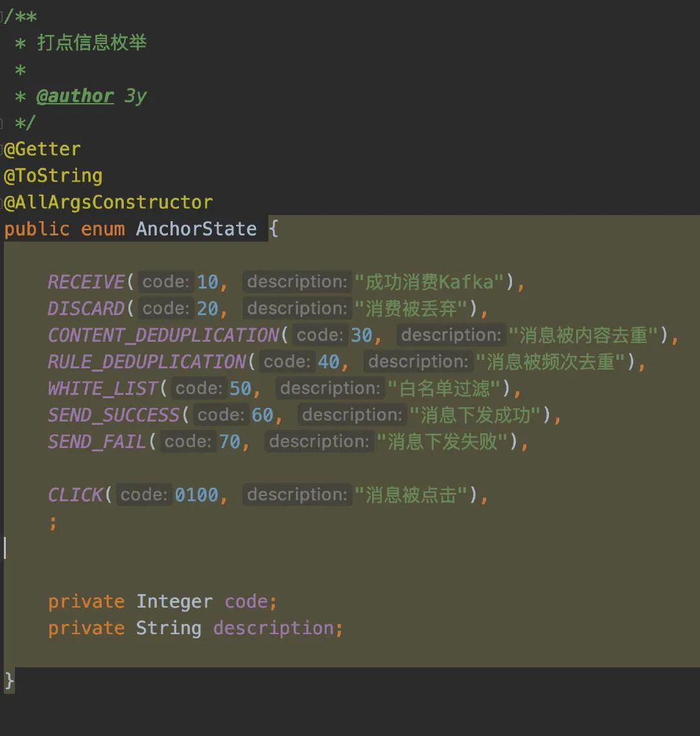The height and width of the screenshot is (736, 700).
Task: Click the SEND_FAIL enum constant
Action: (97, 442)
